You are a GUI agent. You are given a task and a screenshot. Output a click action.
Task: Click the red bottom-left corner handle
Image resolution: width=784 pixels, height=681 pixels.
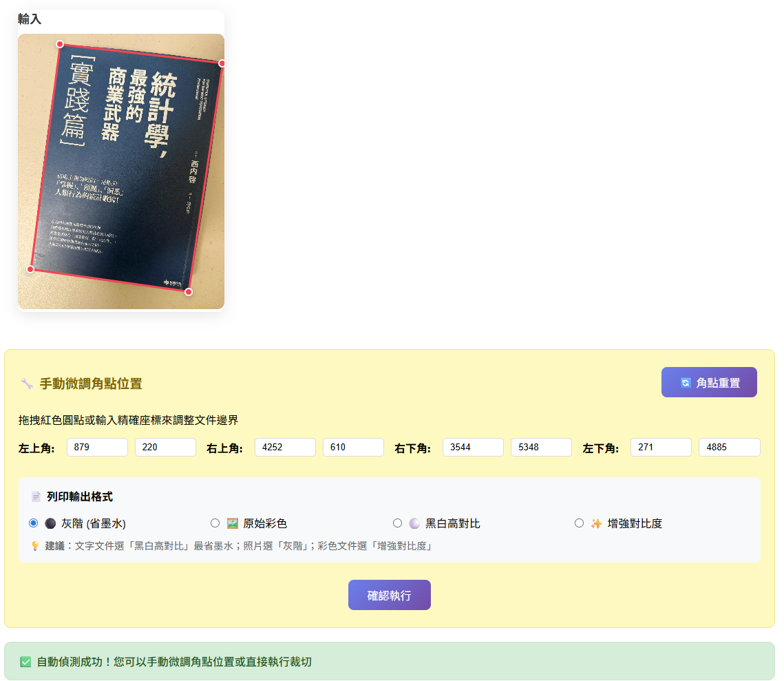[30, 269]
